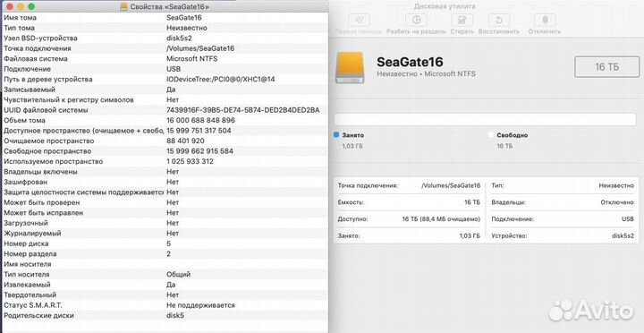Click the purgeable space value 88 401 920
644x333 pixels.
(x=185, y=141)
